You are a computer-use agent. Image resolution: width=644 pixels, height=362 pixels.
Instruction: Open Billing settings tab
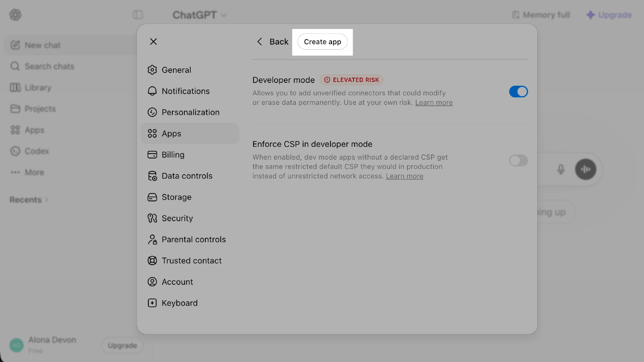(190, 155)
